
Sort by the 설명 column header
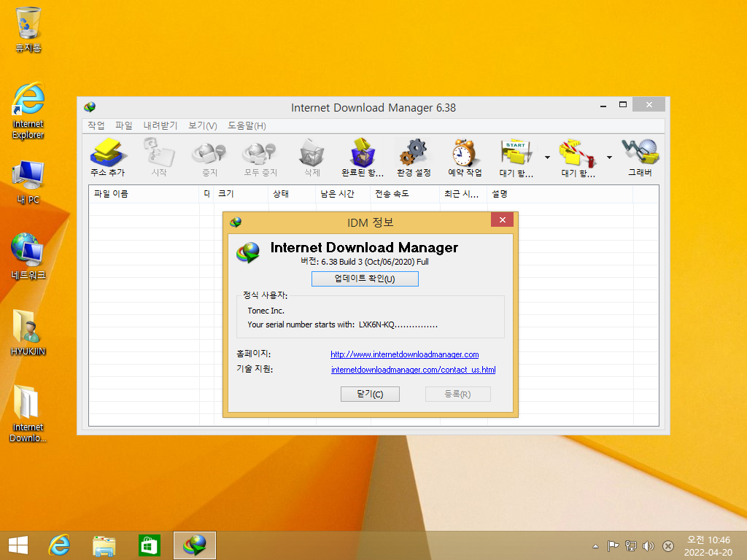(x=560, y=194)
